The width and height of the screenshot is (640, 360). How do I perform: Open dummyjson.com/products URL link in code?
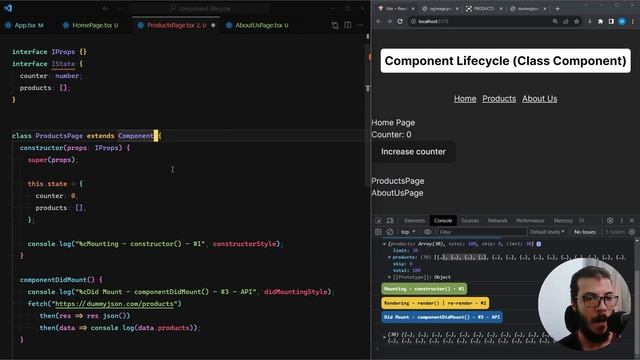click(x=114, y=304)
